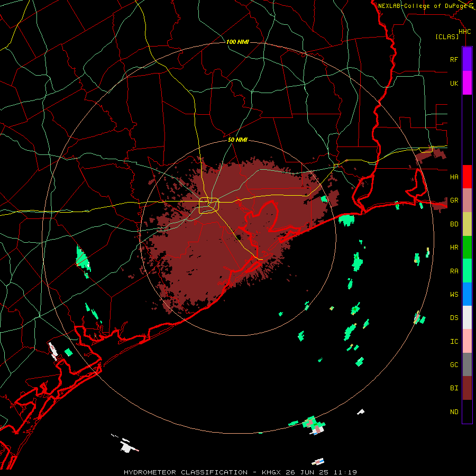476x476 pixels.
Task: Click the magenta UK legend color swatch
Action: pyautogui.click(x=467, y=83)
